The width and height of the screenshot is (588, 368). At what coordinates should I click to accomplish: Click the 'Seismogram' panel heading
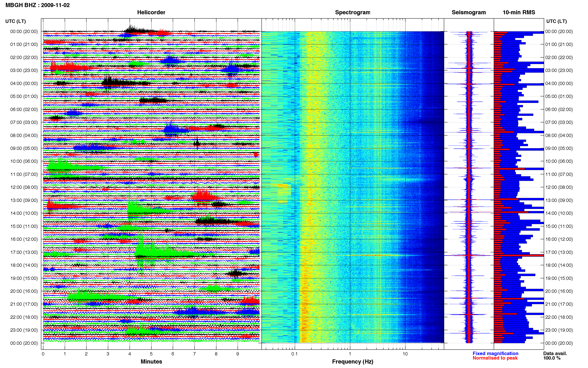pyautogui.click(x=469, y=12)
